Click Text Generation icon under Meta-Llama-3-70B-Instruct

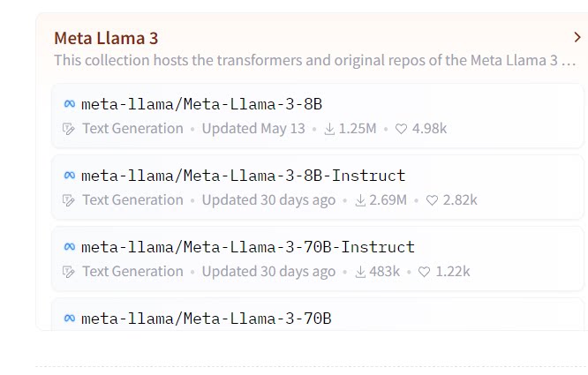(70, 272)
